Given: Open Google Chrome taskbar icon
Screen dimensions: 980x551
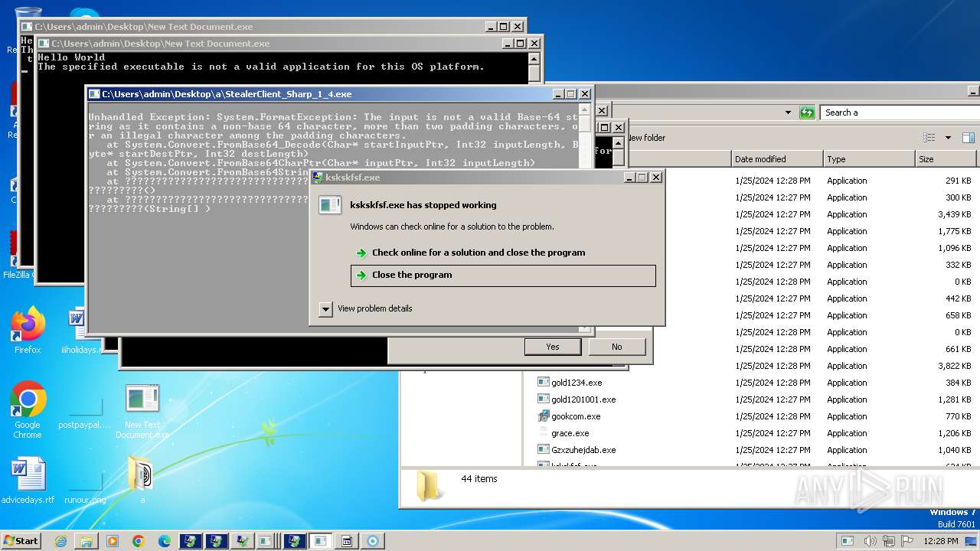Looking at the screenshot, I should pyautogui.click(x=139, y=541).
